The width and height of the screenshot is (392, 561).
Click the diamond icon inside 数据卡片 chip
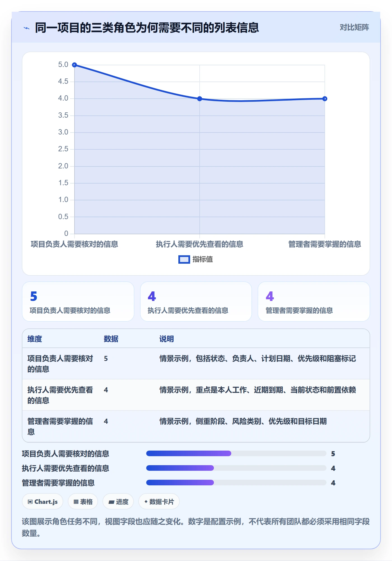click(146, 502)
